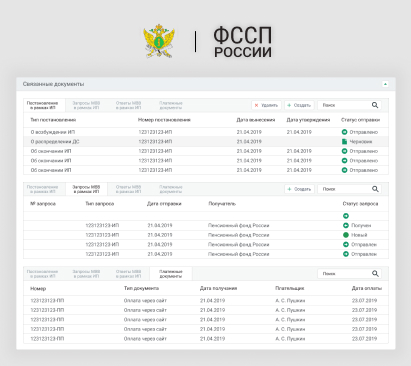Select Запросы МВВ tab in the payments panel
This screenshot has height=366, width=411.
86,274
